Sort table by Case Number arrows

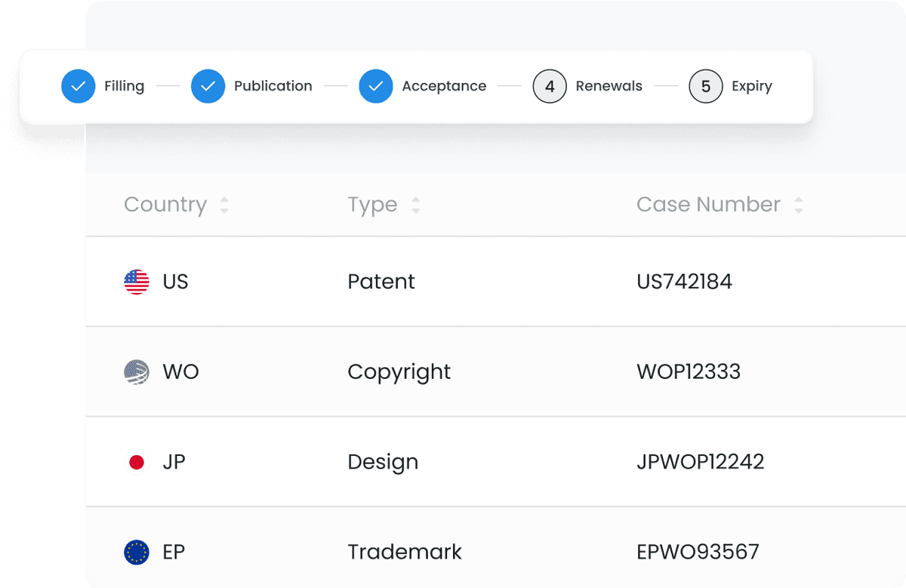pos(799,205)
